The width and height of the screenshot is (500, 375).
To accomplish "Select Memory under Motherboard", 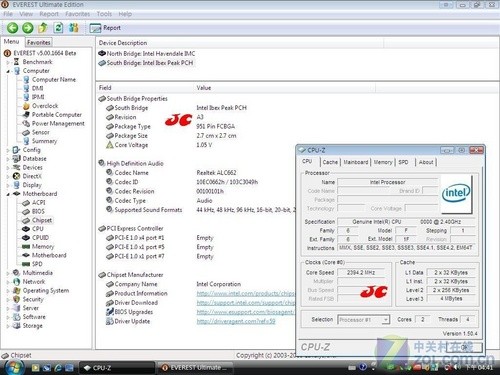I will tap(43, 247).
